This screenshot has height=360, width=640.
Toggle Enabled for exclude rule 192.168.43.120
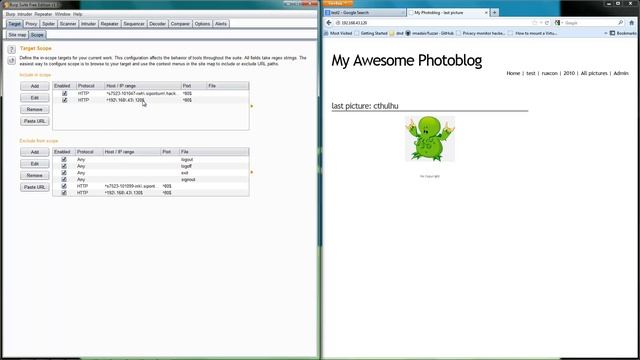tap(64, 192)
